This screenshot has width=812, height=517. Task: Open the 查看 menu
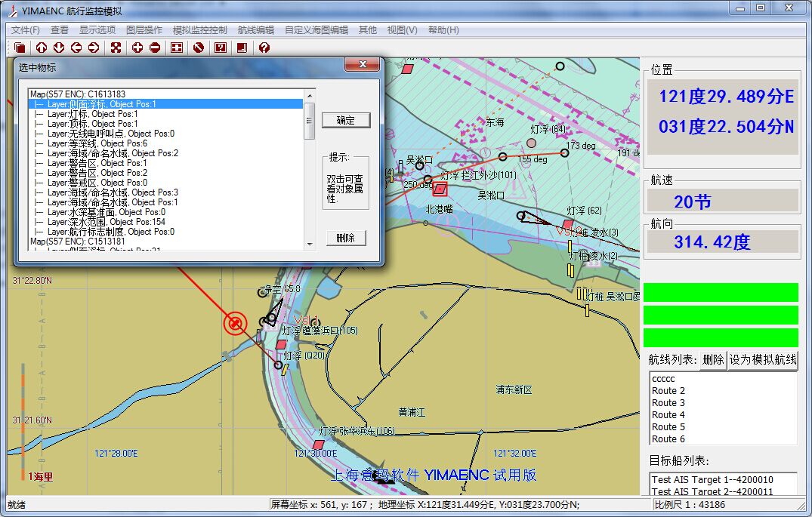point(60,30)
